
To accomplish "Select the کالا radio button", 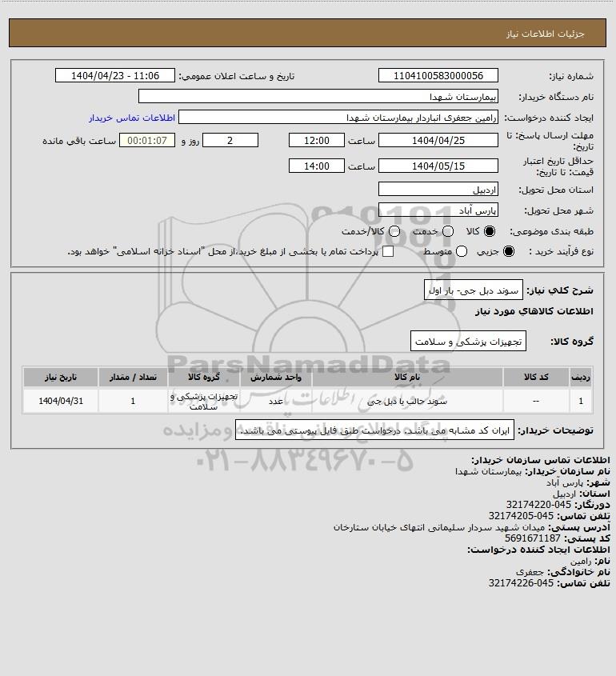I will [490, 231].
